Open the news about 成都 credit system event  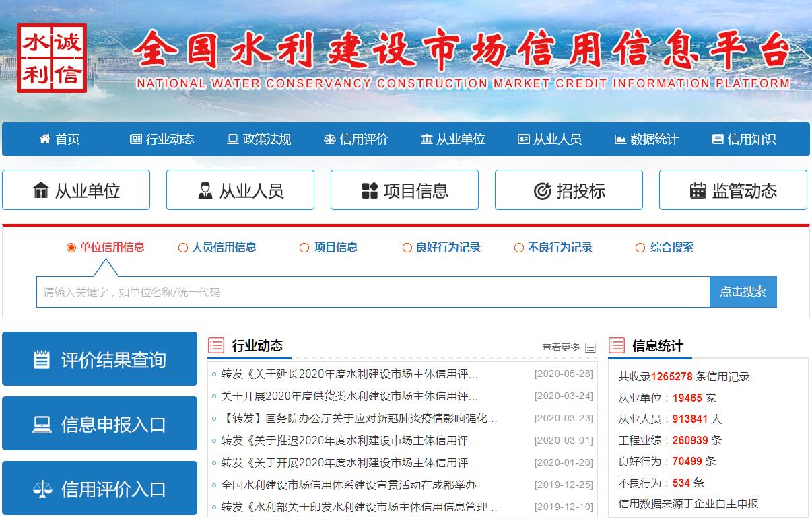[348, 485]
